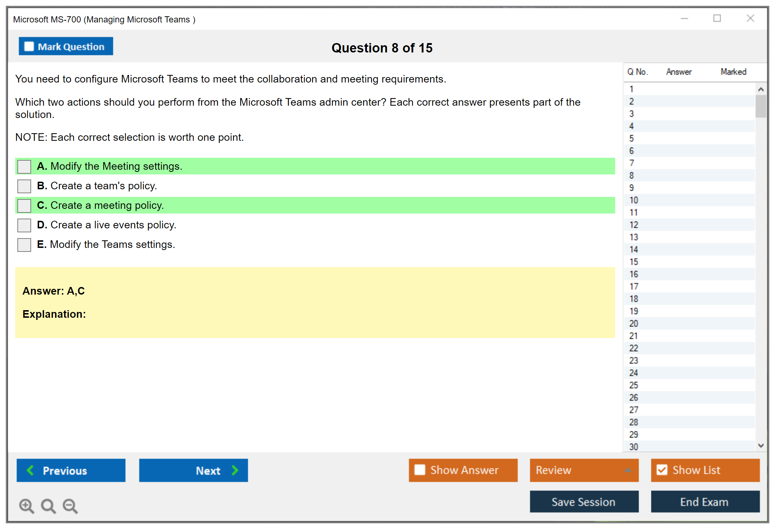Maximize the exam window
Viewport: 778px width, 532px height.
click(x=717, y=18)
